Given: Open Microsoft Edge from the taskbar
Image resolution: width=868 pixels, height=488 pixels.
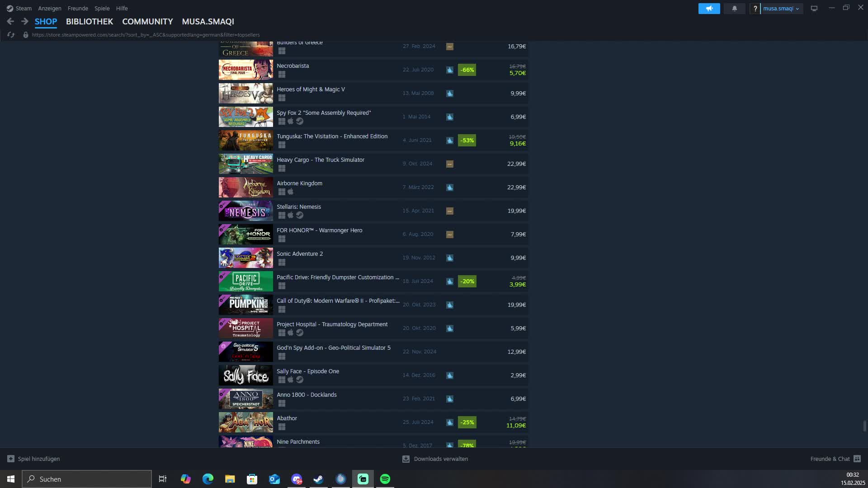Looking at the screenshot, I should click(208, 479).
